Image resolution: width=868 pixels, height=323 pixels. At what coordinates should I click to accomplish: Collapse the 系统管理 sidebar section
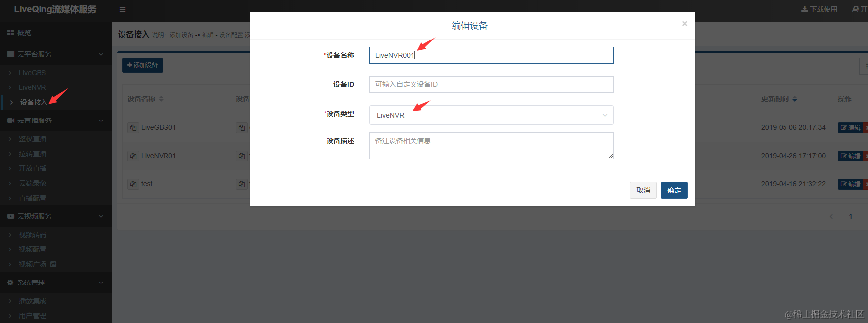point(56,283)
